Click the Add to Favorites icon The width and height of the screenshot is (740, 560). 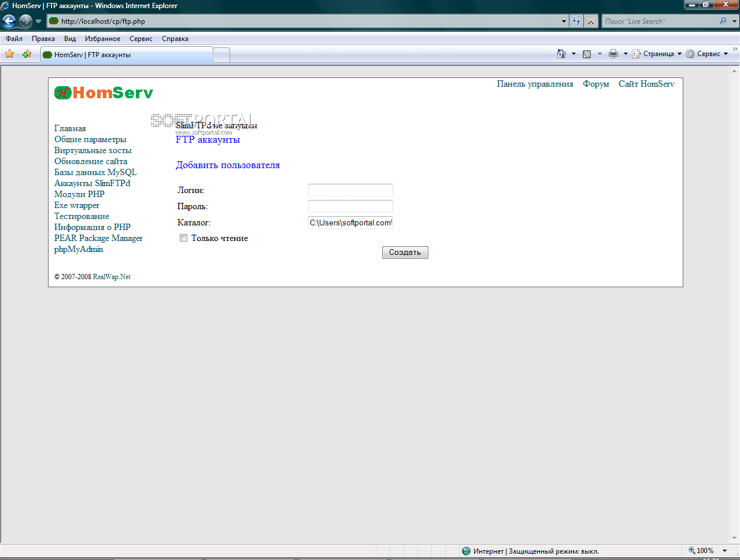coord(27,54)
